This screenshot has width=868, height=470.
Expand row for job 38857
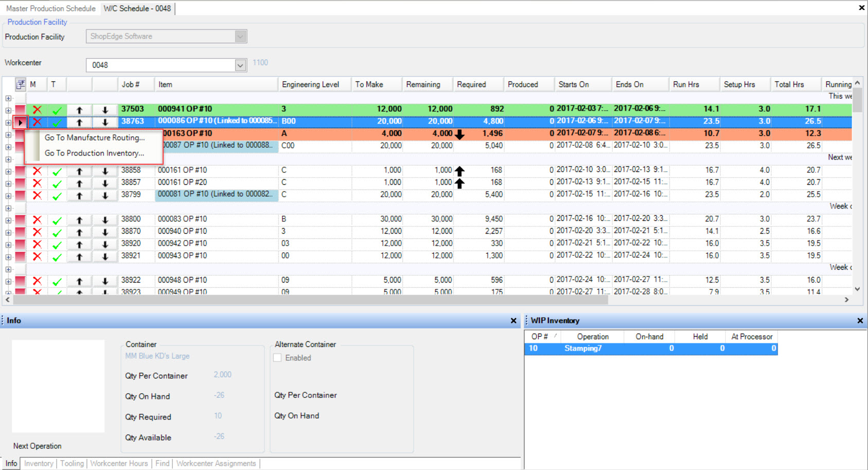pos(8,184)
